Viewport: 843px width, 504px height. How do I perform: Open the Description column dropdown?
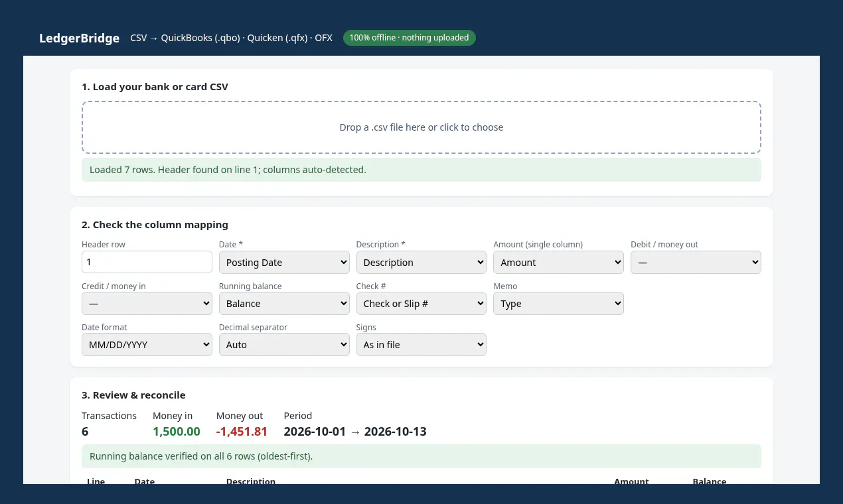[421, 262]
